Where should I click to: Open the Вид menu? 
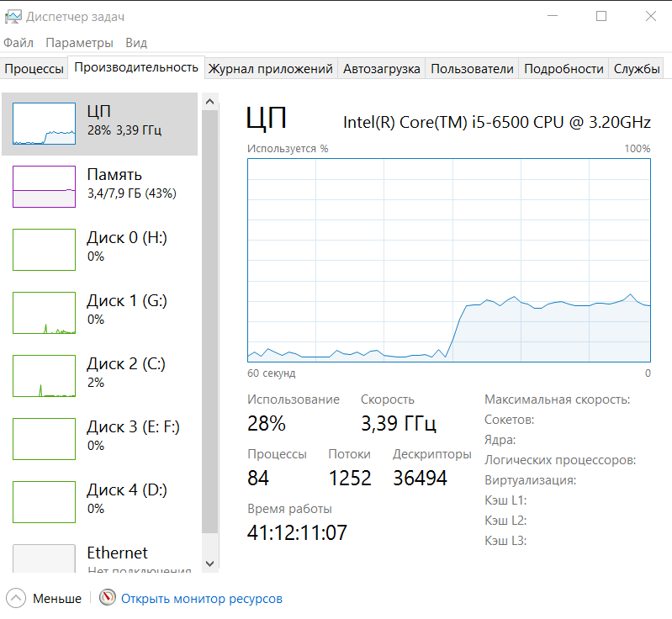136,43
